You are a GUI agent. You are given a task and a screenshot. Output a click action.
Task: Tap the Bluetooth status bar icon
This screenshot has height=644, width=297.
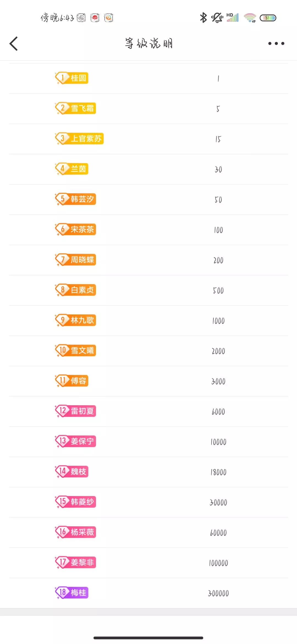203,18
